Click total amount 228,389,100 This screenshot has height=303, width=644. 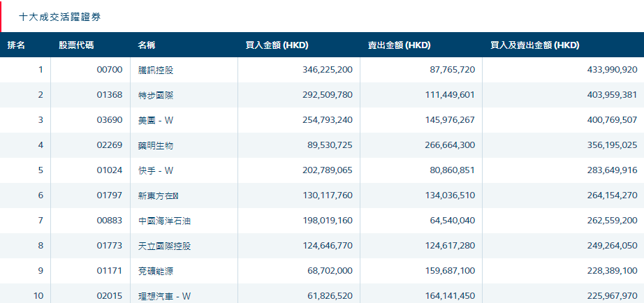point(613,271)
